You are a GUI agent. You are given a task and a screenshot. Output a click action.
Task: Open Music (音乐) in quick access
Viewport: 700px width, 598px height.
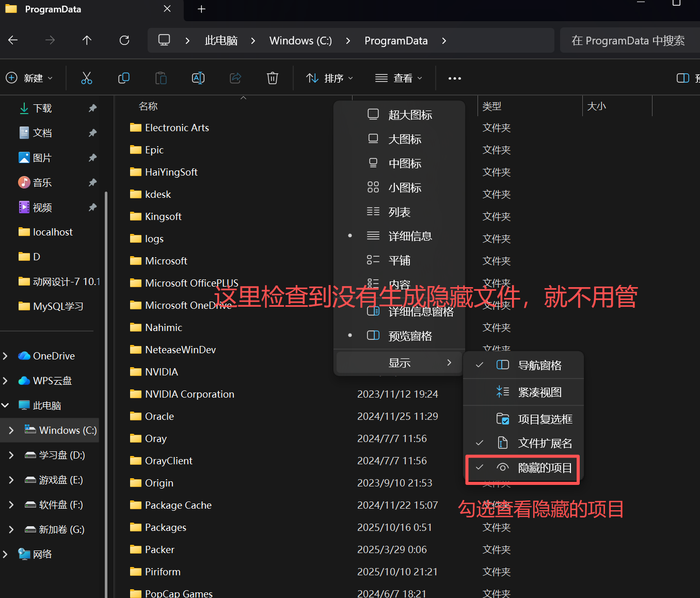click(x=42, y=182)
